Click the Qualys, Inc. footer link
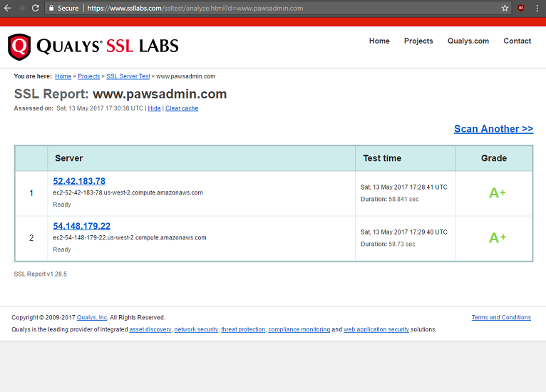 pyautogui.click(x=92, y=317)
